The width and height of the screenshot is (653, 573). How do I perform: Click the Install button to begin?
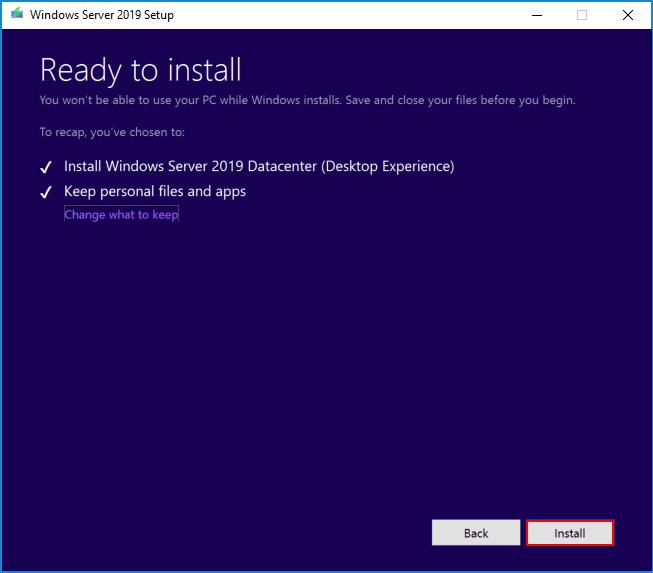pyautogui.click(x=570, y=533)
